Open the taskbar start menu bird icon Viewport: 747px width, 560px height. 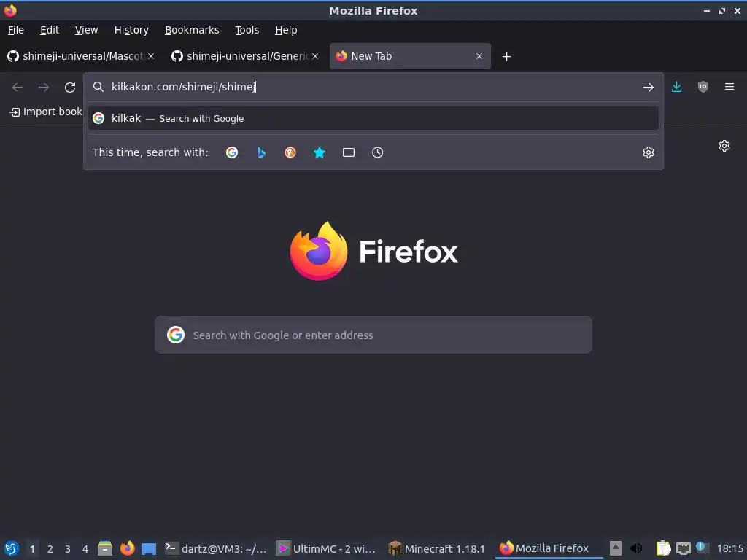click(12, 548)
